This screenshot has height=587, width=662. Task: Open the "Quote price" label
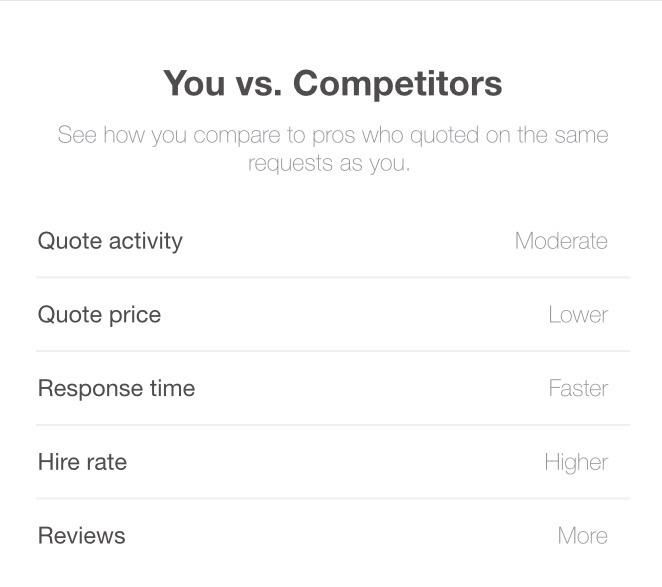click(99, 315)
